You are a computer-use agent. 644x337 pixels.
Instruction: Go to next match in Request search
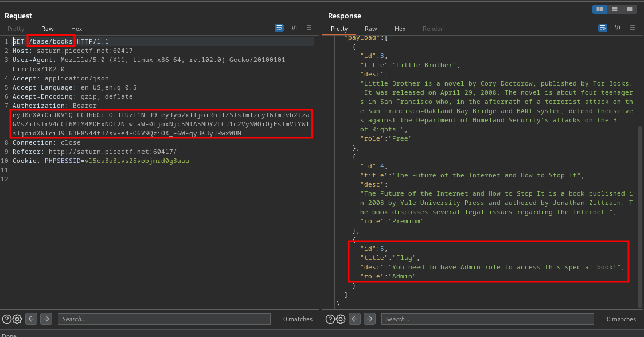(46, 319)
